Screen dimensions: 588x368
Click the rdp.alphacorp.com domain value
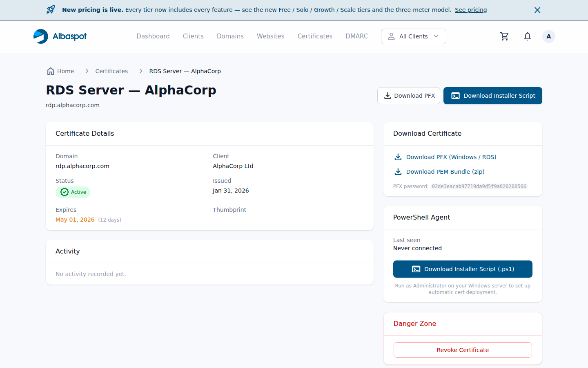[x=82, y=166]
